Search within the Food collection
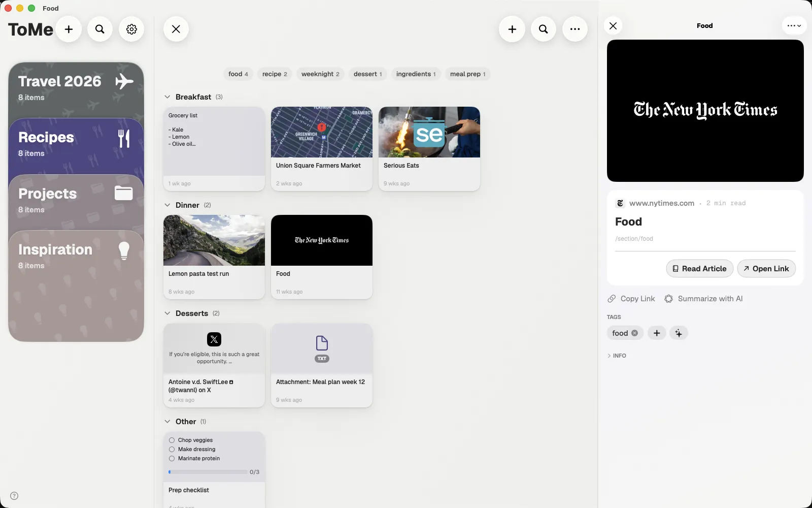 (x=544, y=29)
